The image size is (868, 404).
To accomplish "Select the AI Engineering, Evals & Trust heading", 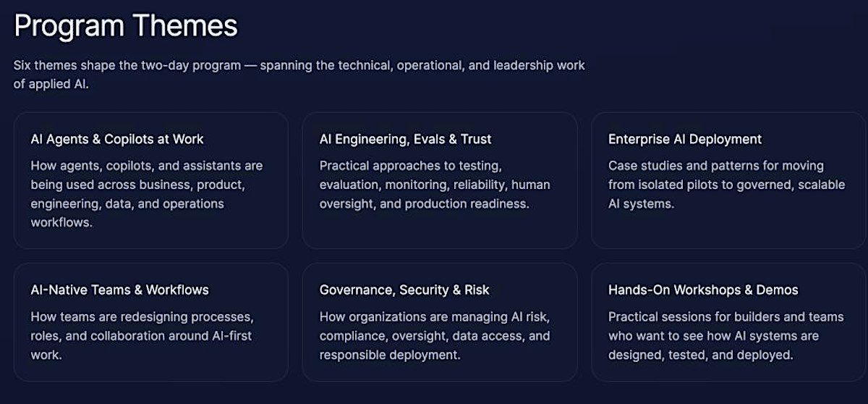I will tap(405, 139).
